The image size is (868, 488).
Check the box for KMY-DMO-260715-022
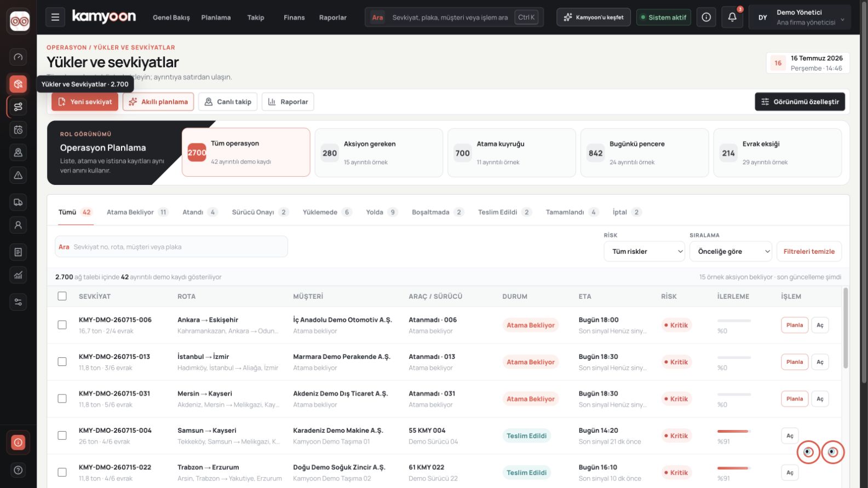[x=62, y=472]
